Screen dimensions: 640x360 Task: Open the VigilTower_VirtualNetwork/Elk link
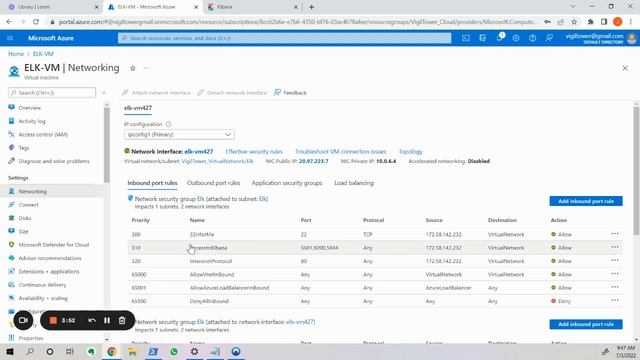pos(217,161)
